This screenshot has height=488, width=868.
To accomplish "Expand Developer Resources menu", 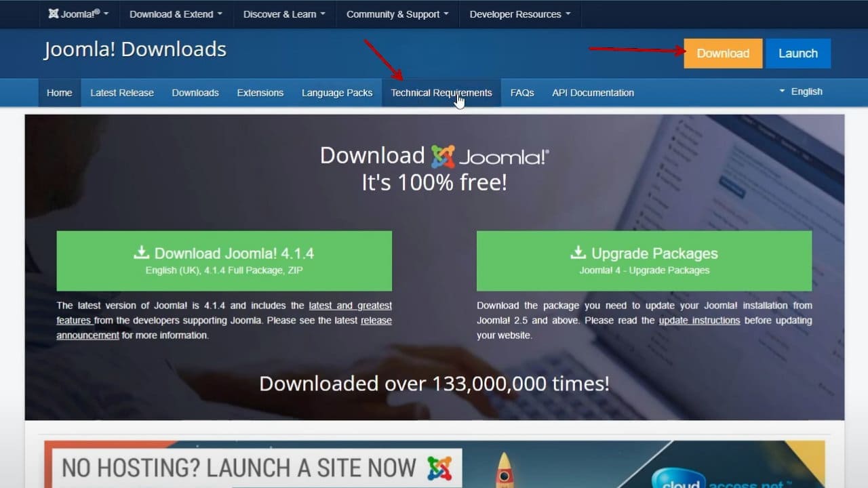I will (520, 14).
